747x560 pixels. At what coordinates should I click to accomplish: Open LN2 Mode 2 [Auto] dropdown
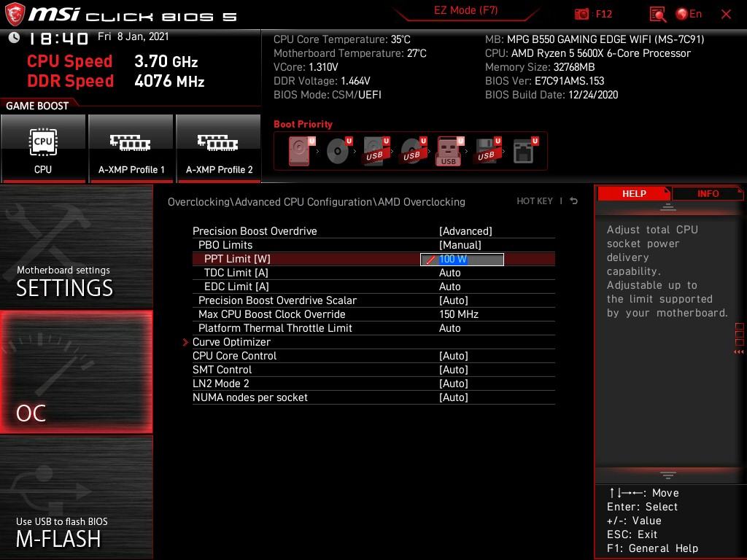(x=454, y=384)
